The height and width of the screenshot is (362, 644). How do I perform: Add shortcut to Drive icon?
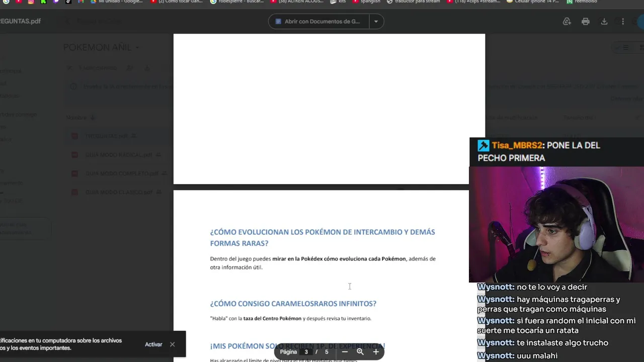[567, 22]
